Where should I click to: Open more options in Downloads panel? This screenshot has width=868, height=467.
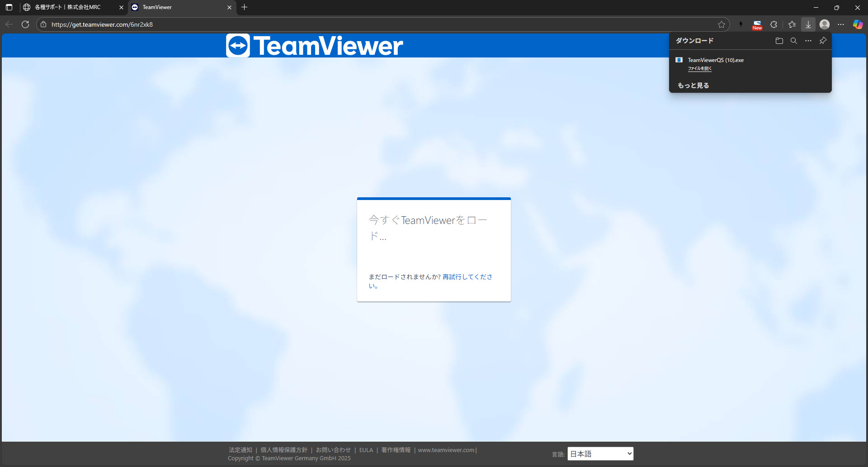808,41
